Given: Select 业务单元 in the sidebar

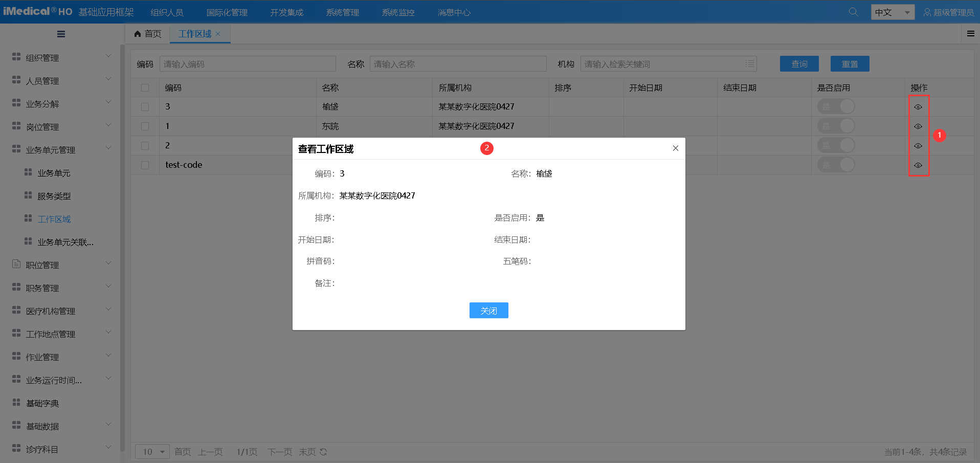Looking at the screenshot, I should pos(53,172).
